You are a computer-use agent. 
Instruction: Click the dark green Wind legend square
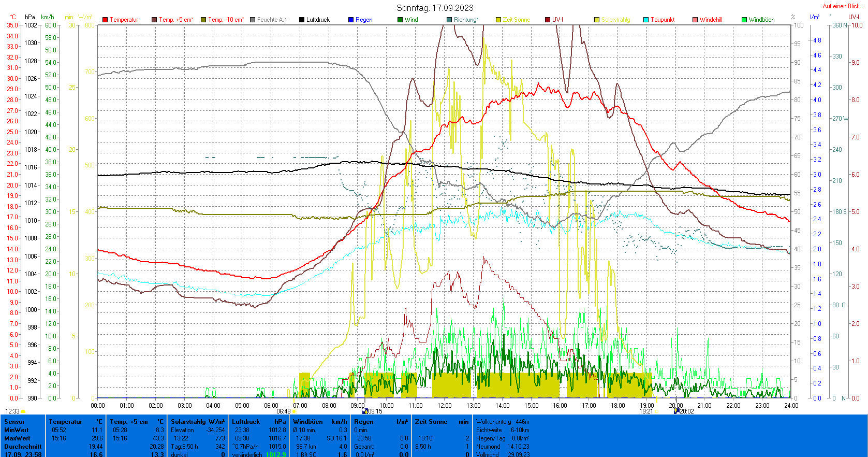(400, 20)
